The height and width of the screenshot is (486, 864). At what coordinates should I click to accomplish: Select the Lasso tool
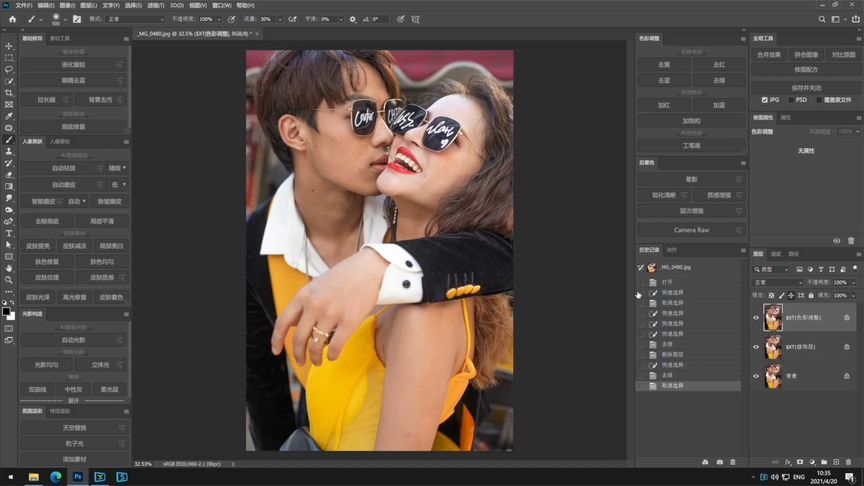coord(9,69)
